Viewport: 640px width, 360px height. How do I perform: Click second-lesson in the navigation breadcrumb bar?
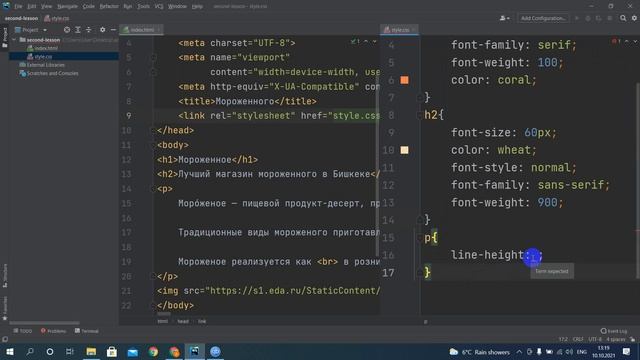21,18
